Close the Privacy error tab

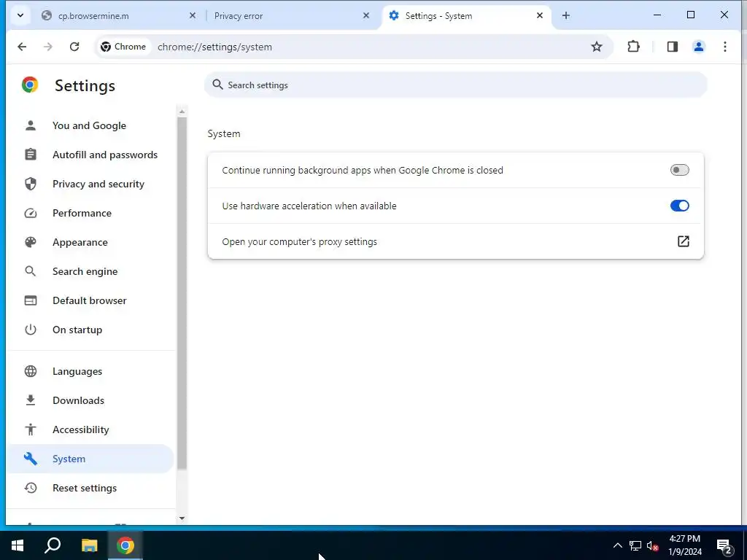tap(366, 16)
